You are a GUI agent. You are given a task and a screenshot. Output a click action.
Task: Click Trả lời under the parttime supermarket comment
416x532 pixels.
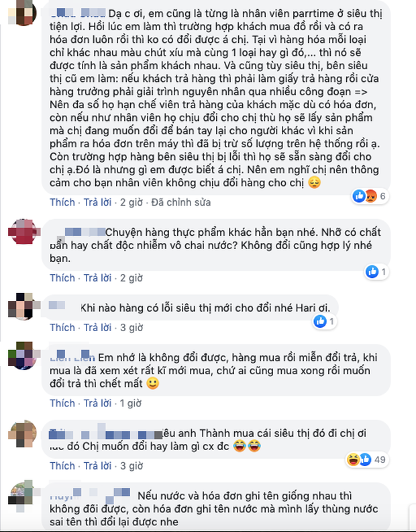coord(98,202)
